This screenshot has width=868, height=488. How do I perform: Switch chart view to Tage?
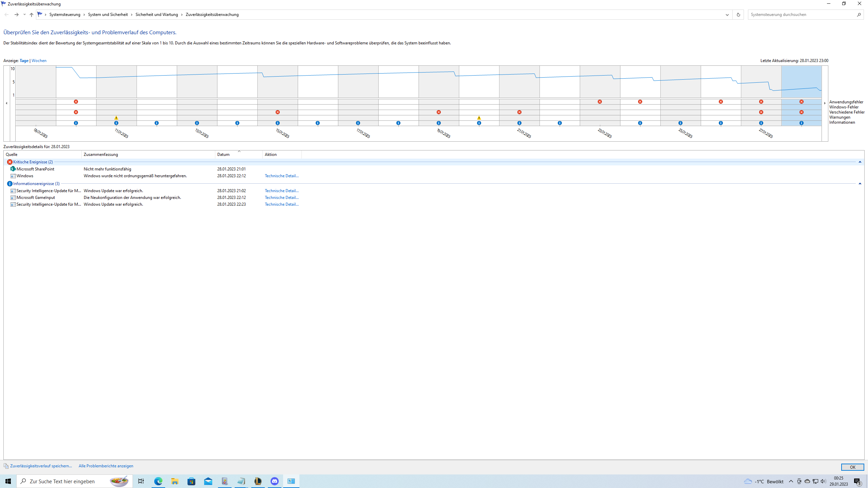[x=24, y=61]
